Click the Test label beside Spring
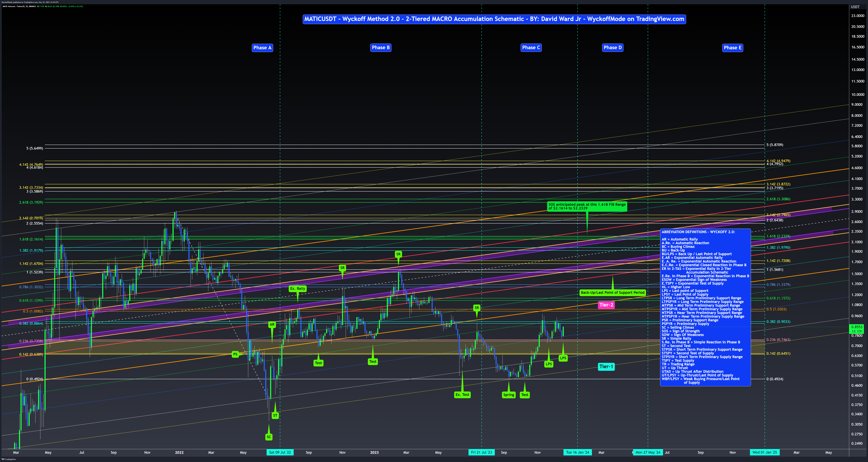The width and height of the screenshot is (868, 462). click(525, 395)
